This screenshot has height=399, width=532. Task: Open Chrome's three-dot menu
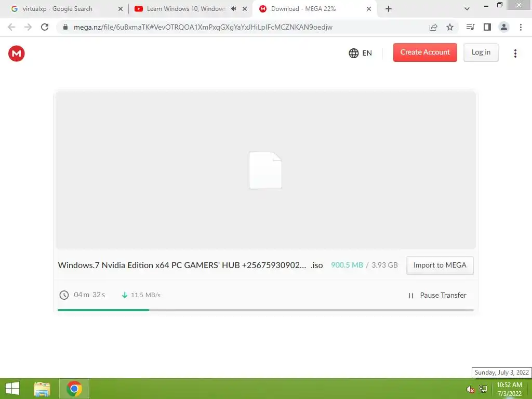click(x=521, y=27)
